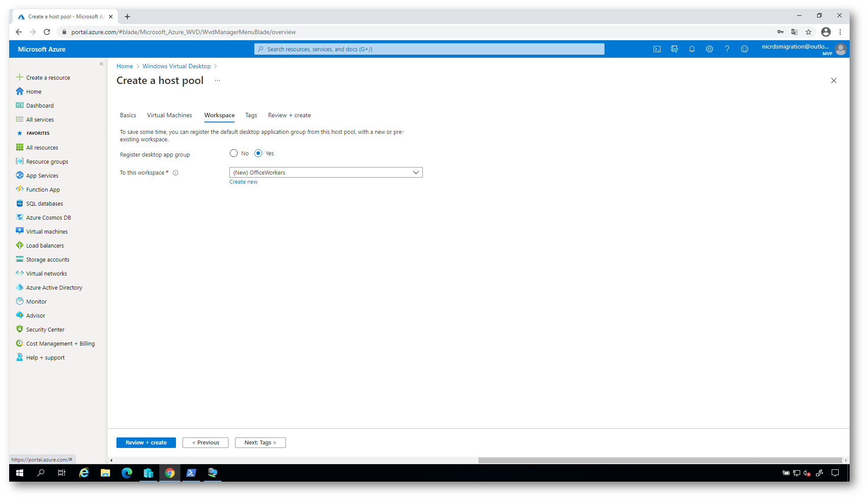Expand the workspace dropdown

click(x=326, y=172)
